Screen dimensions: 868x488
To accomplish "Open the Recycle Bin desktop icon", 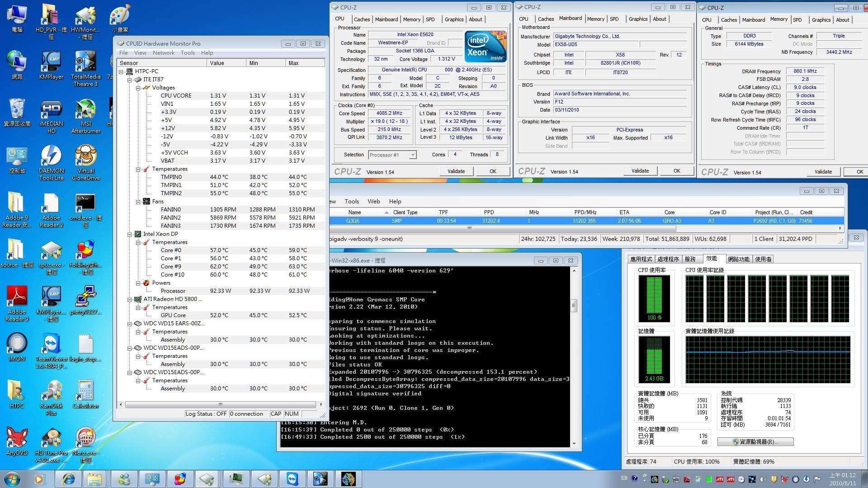I will [17, 112].
